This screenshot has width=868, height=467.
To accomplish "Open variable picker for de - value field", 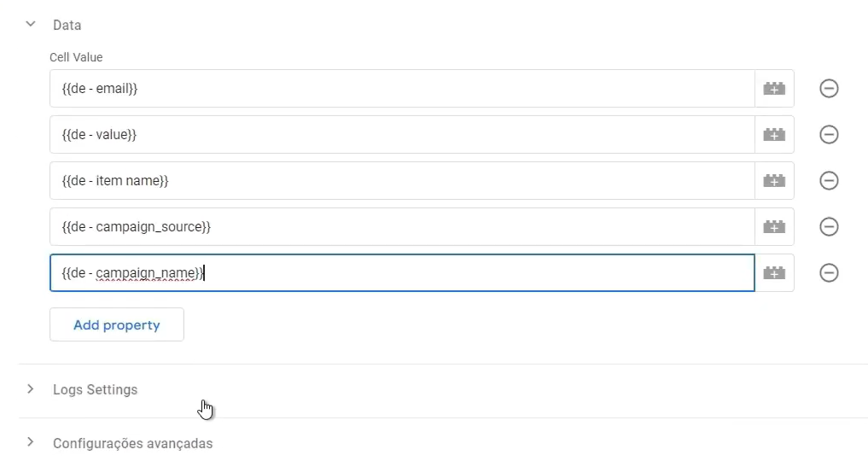I will [774, 135].
